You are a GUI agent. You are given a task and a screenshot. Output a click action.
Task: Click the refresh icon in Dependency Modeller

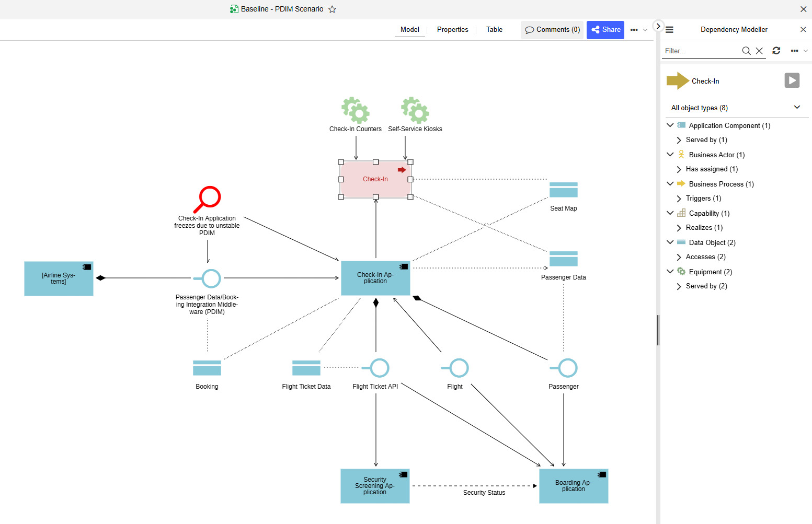click(776, 51)
